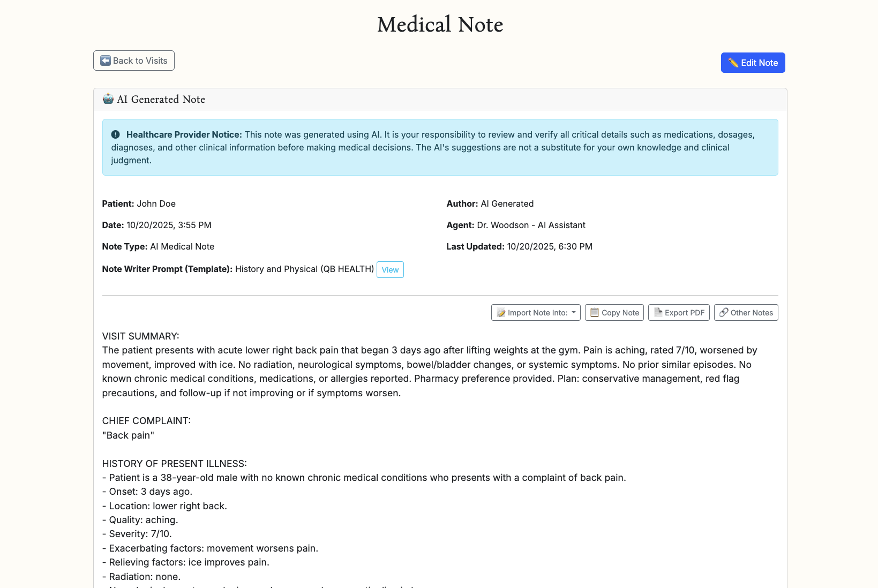This screenshot has width=878, height=588.
Task: Select the pencil icon on Edit Note
Action: pos(734,63)
